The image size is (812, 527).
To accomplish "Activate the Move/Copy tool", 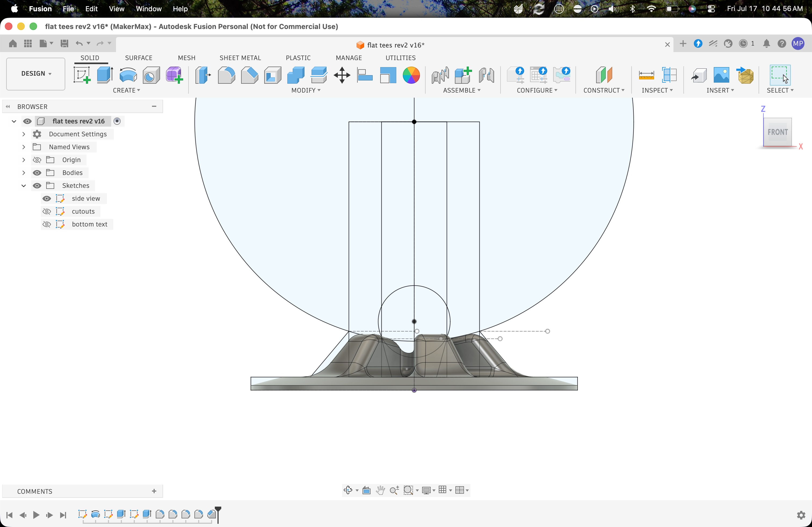I will point(342,75).
